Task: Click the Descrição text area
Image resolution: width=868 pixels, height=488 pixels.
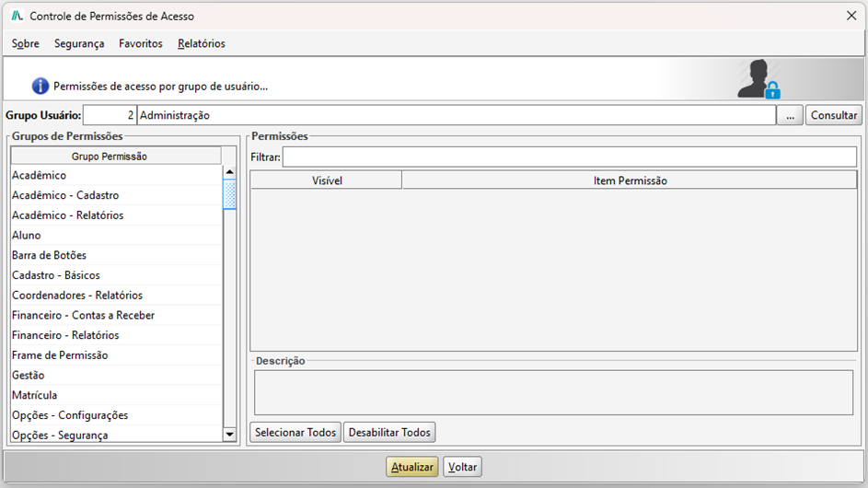Action: (553, 392)
